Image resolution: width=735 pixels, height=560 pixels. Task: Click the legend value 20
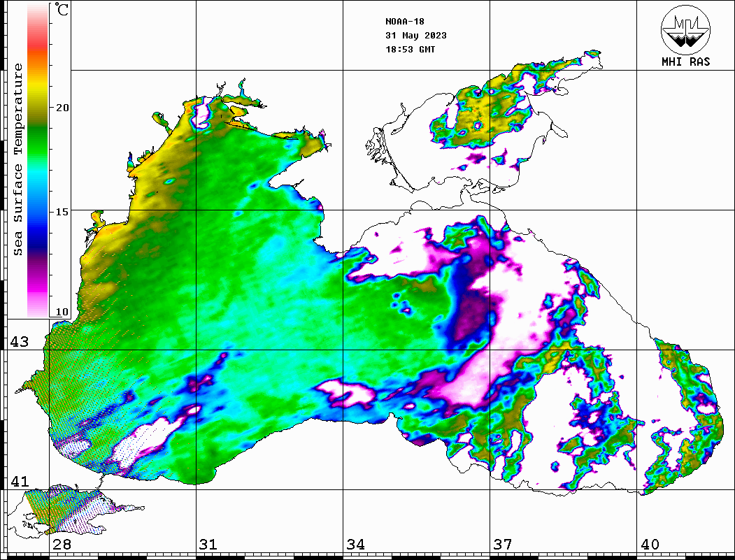click(62, 108)
